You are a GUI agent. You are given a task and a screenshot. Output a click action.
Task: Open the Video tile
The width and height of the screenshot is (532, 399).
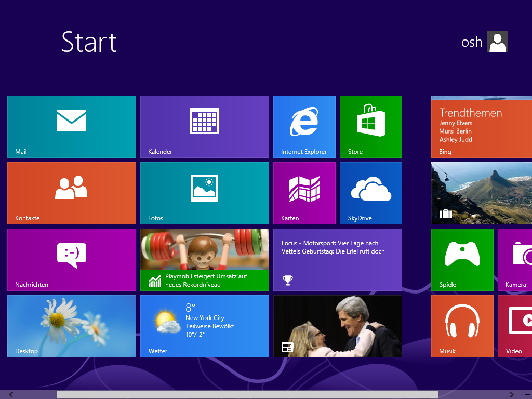[x=515, y=326]
